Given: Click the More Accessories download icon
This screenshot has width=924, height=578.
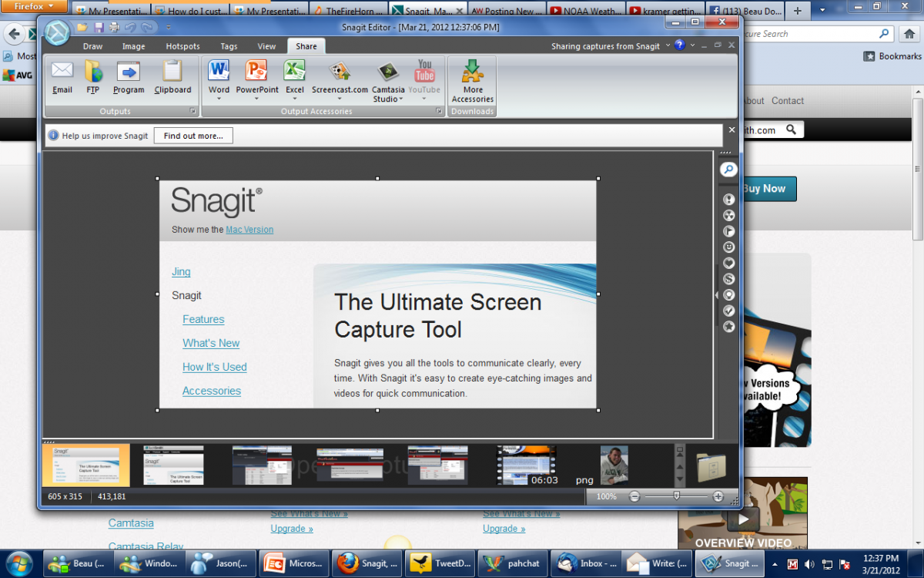Looking at the screenshot, I should 473,82.
